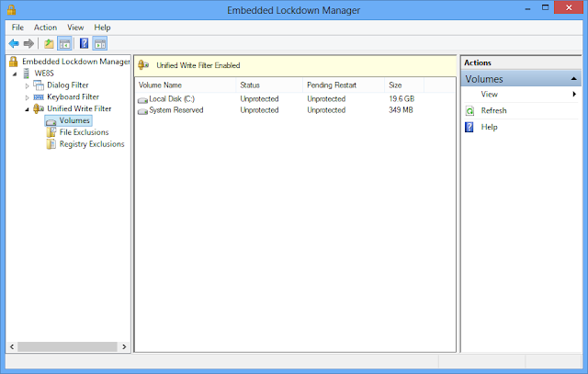Select the WE8S tree item

click(44, 74)
